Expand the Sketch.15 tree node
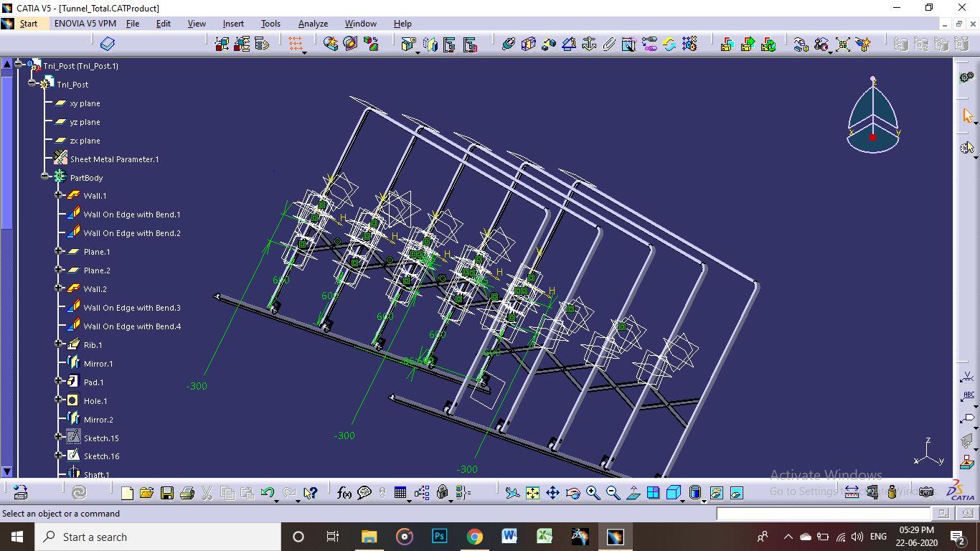The width and height of the screenshot is (980, 551). coord(59,437)
